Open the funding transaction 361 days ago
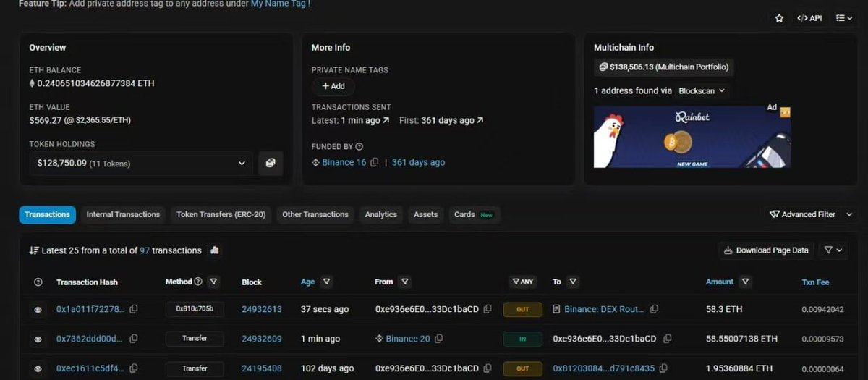This screenshot has height=380, width=868. 418,163
